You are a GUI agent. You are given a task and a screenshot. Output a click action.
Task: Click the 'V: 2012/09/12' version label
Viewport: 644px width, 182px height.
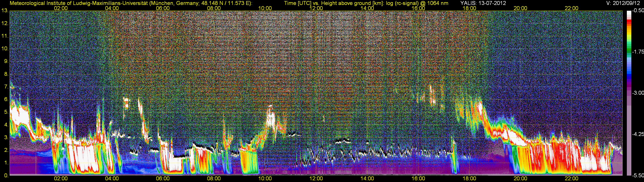tap(623, 3)
